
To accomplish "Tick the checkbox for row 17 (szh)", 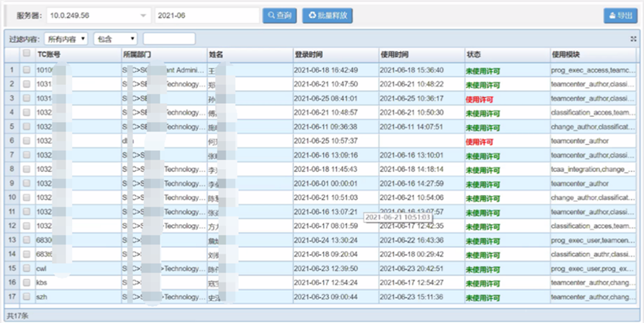I will pos(27,296).
